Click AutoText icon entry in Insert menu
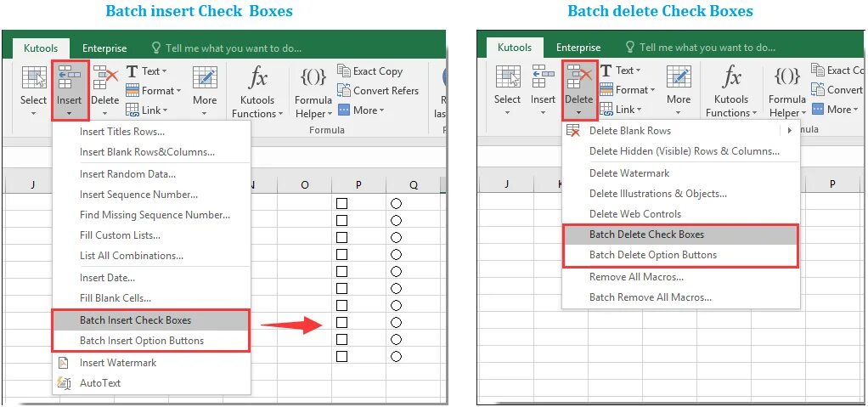 64,382
